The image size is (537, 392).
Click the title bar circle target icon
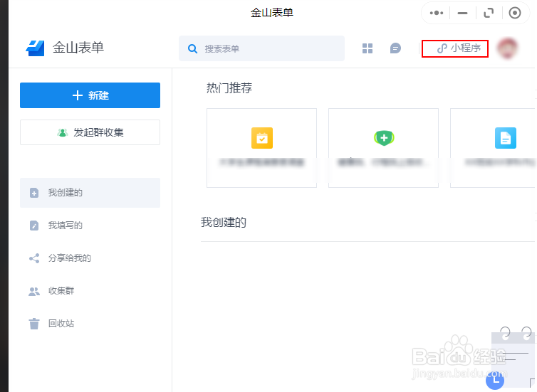point(515,13)
